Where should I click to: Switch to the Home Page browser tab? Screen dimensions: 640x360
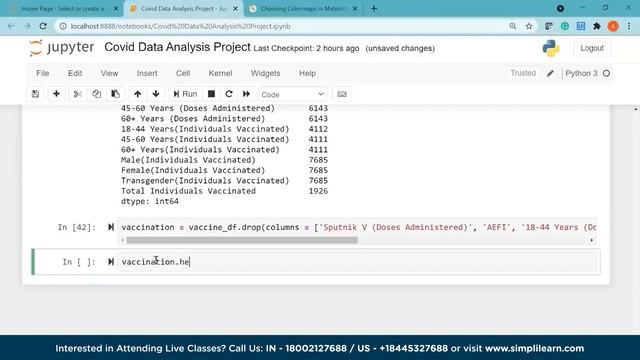pos(62,9)
